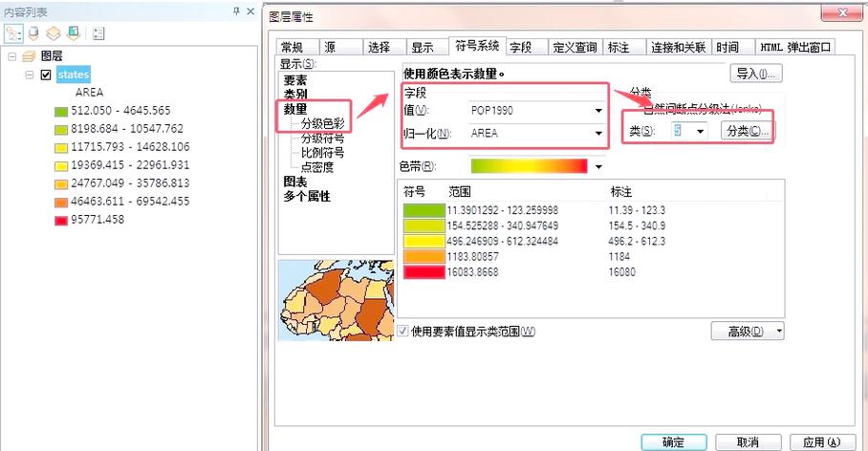Click yellow symbol for 496.246909 - 612.324484
The height and width of the screenshot is (451, 868).
tap(424, 242)
